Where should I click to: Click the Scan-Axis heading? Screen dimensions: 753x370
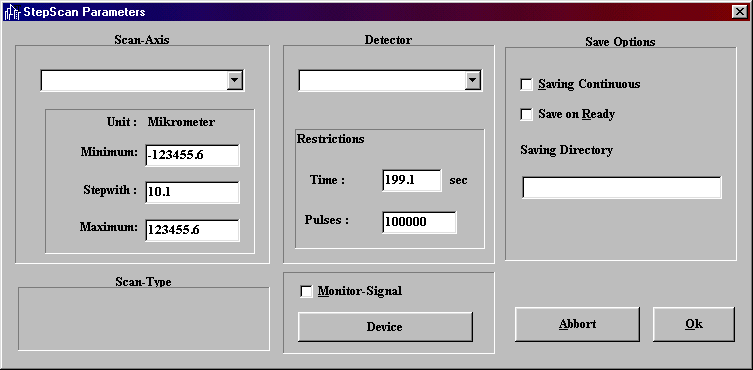click(x=142, y=40)
